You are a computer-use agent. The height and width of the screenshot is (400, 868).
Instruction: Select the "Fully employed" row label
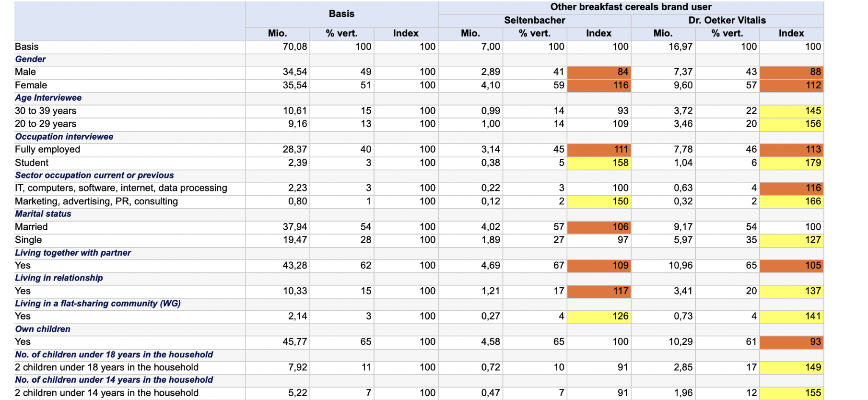click(x=47, y=149)
